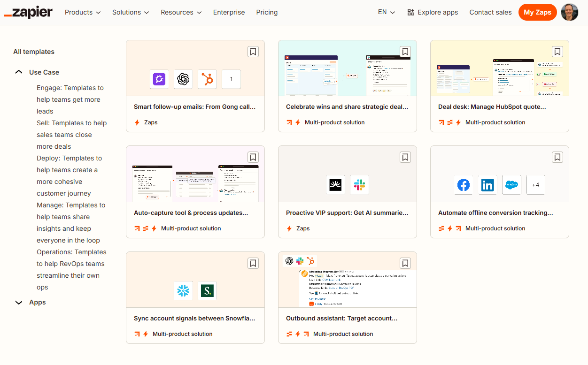
Task: Click the Slack icon on the Proactive VIP support card
Action: 359,184
